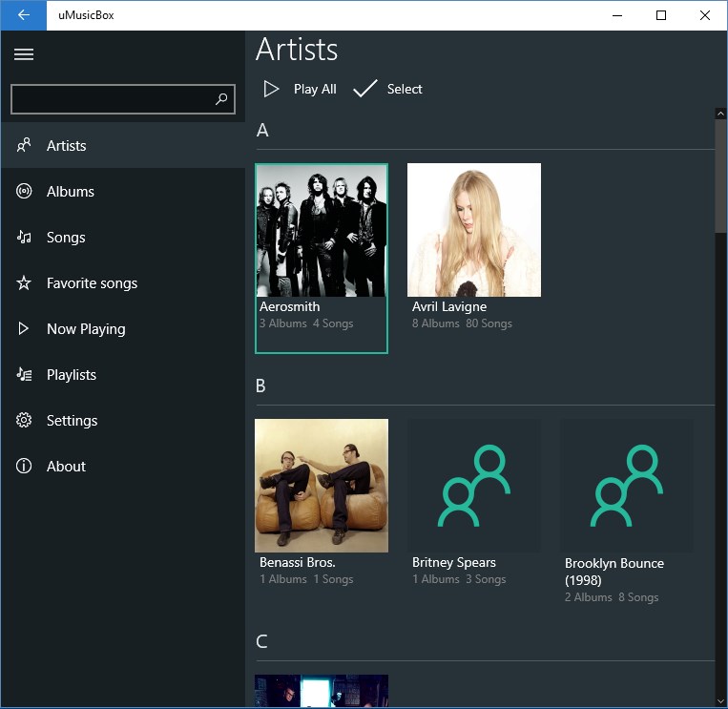
Task: Toggle the hamburger navigation menu
Action: click(24, 54)
